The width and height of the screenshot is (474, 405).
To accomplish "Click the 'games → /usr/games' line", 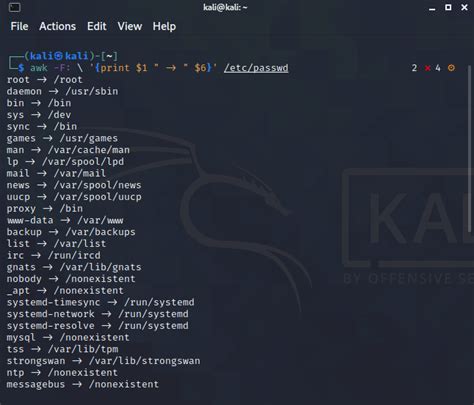I will [62, 138].
